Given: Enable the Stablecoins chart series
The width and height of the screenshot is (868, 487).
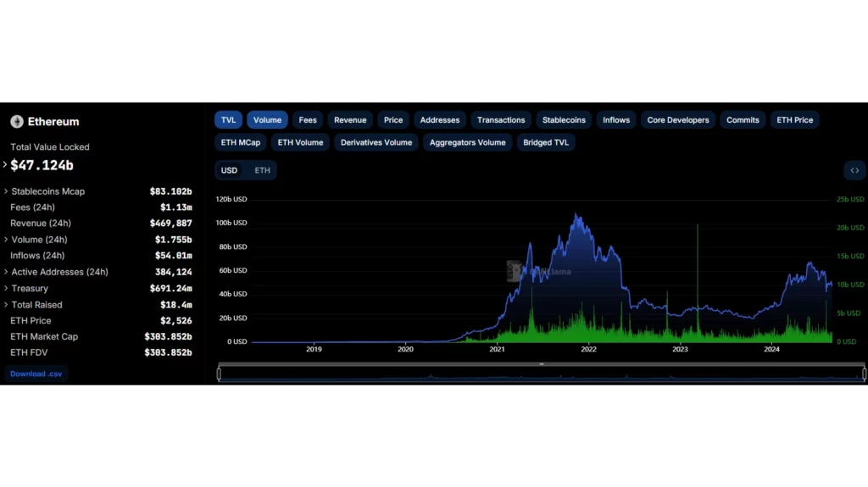Looking at the screenshot, I should (x=564, y=120).
